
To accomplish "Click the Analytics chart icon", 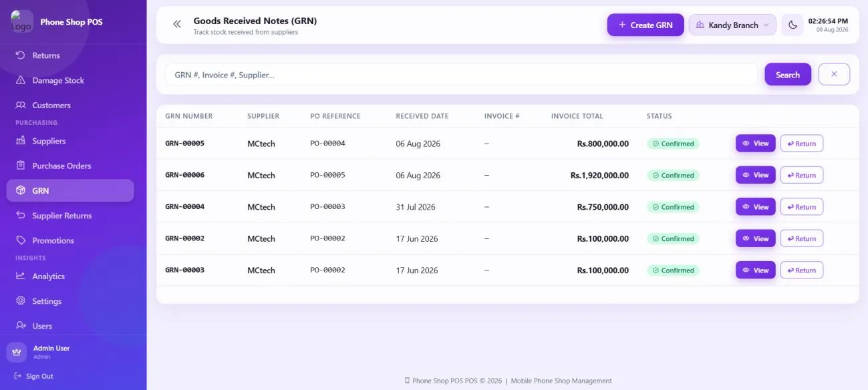I will pyautogui.click(x=21, y=276).
